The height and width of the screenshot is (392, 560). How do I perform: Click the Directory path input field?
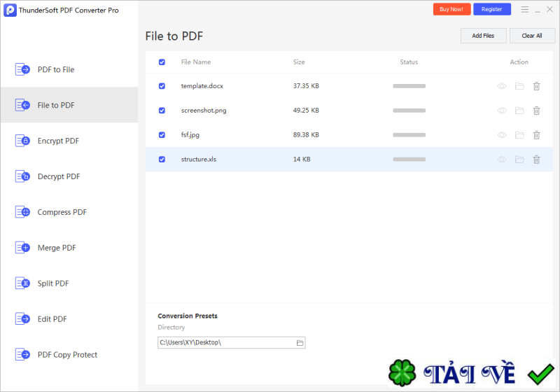click(x=232, y=343)
